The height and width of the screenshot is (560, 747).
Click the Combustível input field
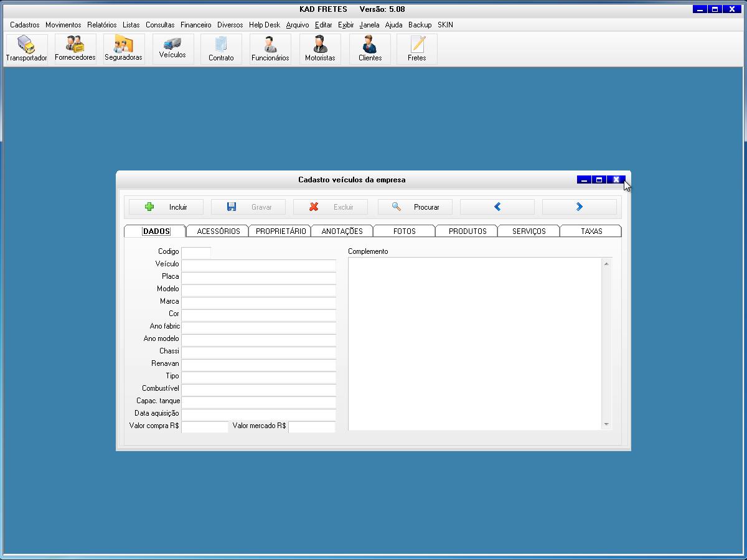pos(258,390)
